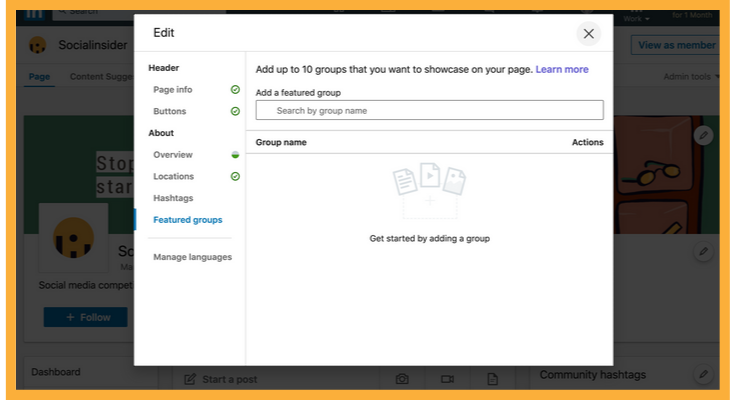Click Start a post
740x400 pixels.
(x=220, y=379)
